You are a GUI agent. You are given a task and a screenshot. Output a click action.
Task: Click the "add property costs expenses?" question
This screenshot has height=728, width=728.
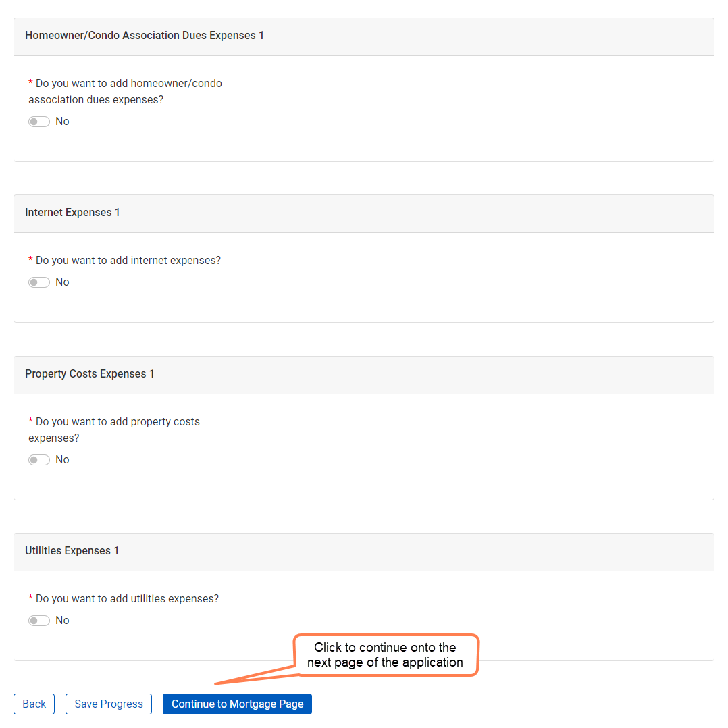(116, 430)
